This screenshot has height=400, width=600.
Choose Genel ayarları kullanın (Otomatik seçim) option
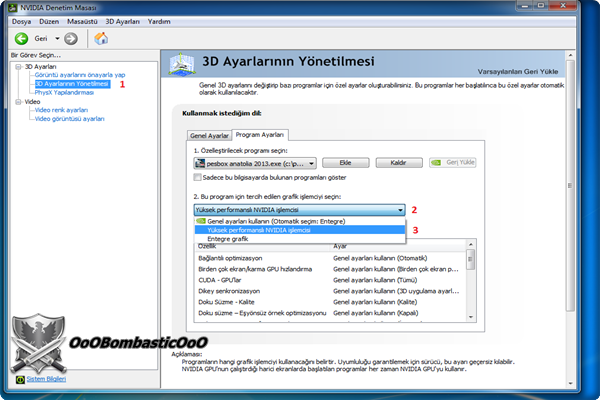300,221
